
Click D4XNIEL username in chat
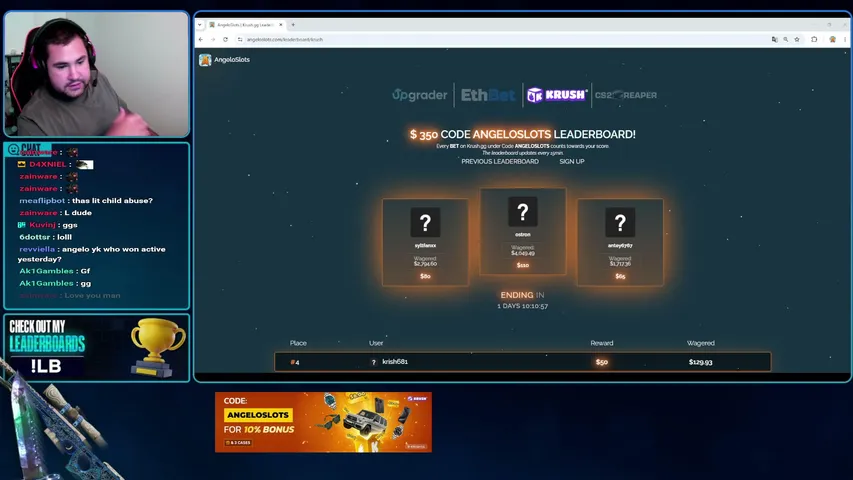tap(47, 164)
